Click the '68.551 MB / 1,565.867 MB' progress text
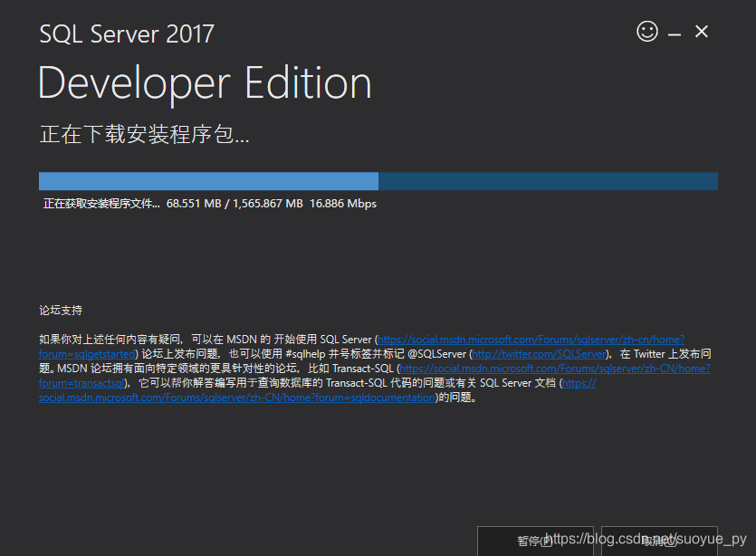 234,204
